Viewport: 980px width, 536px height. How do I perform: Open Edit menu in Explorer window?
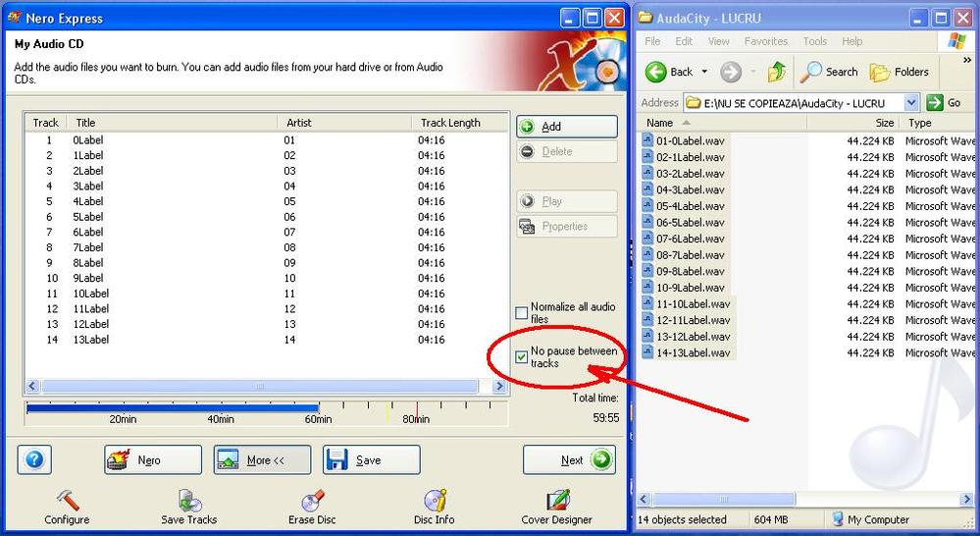(684, 41)
